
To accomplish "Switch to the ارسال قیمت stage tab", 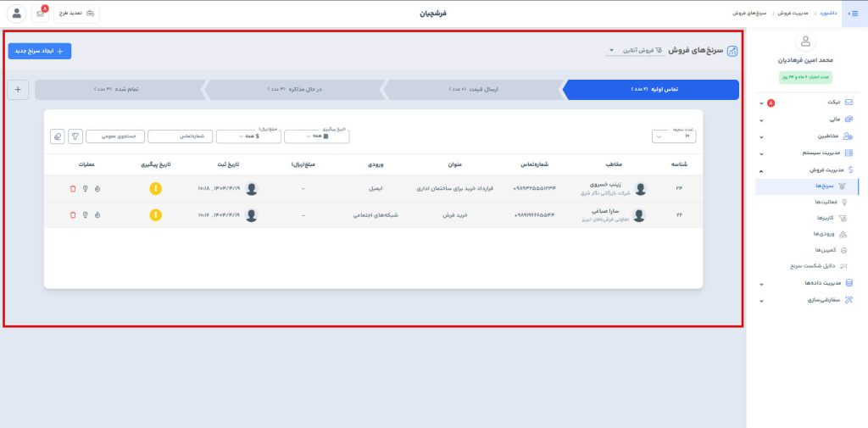I will tap(471, 89).
